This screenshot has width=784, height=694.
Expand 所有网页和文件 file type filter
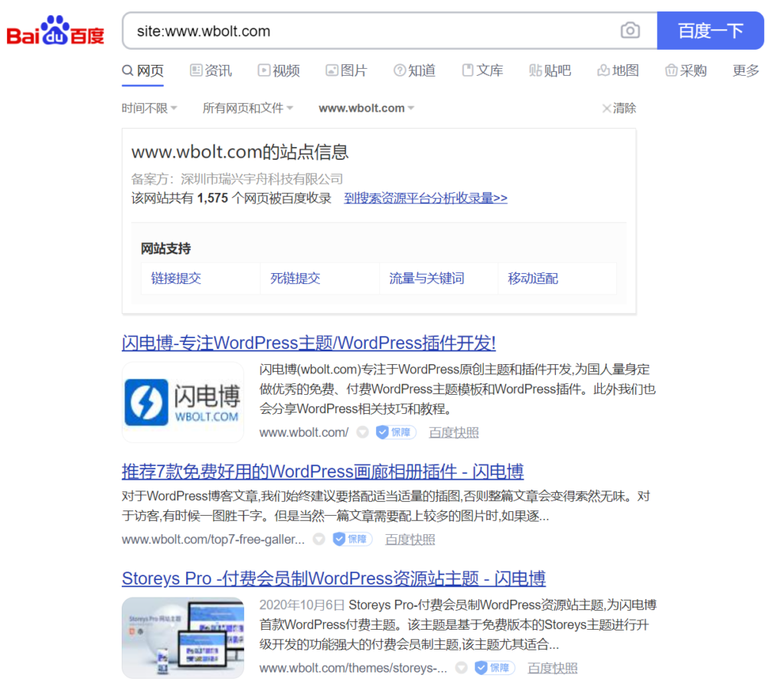(247, 108)
